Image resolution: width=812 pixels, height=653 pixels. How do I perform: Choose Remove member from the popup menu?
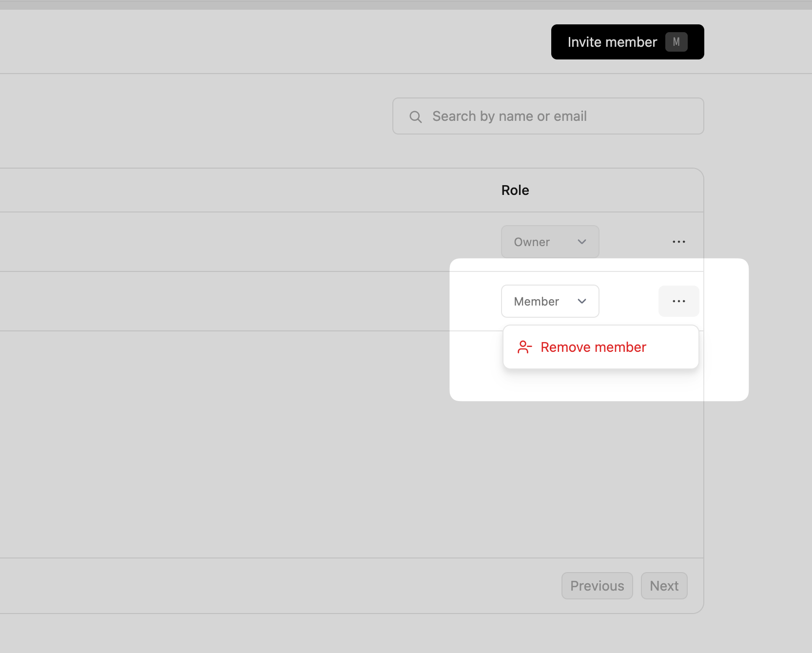click(600, 347)
